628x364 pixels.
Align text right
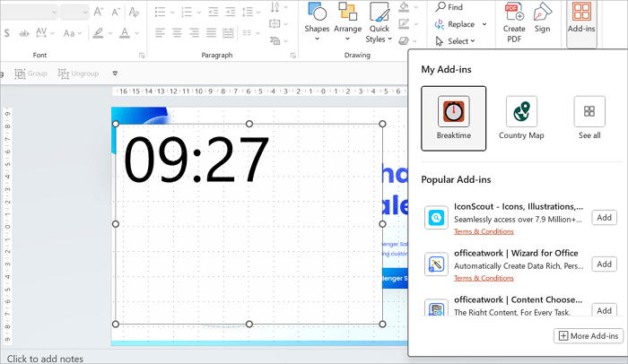[195, 33]
